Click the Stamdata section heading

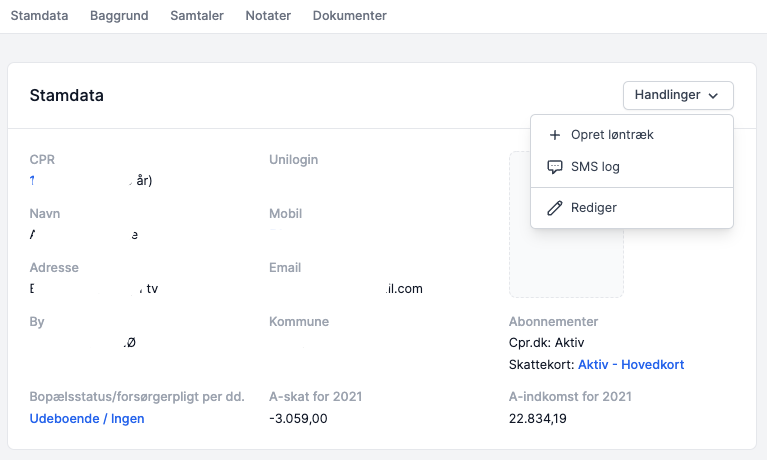pyautogui.click(x=67, y=95)
